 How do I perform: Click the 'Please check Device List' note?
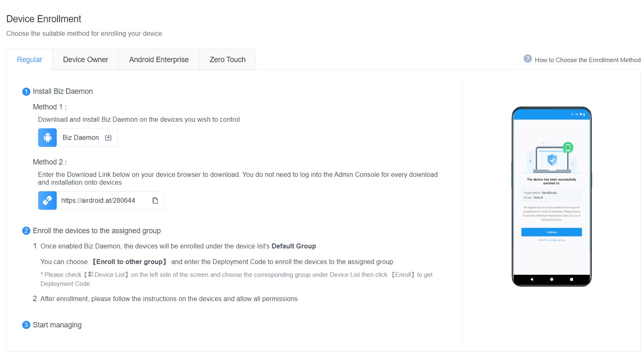coord(237,279)
